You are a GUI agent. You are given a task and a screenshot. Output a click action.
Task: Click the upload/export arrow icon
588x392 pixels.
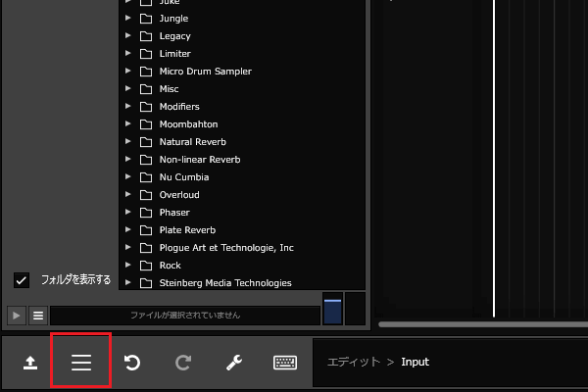coord(30,363)
